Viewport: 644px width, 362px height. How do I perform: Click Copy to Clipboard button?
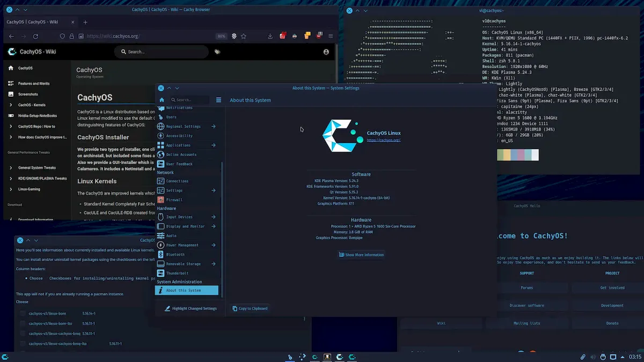250,308
